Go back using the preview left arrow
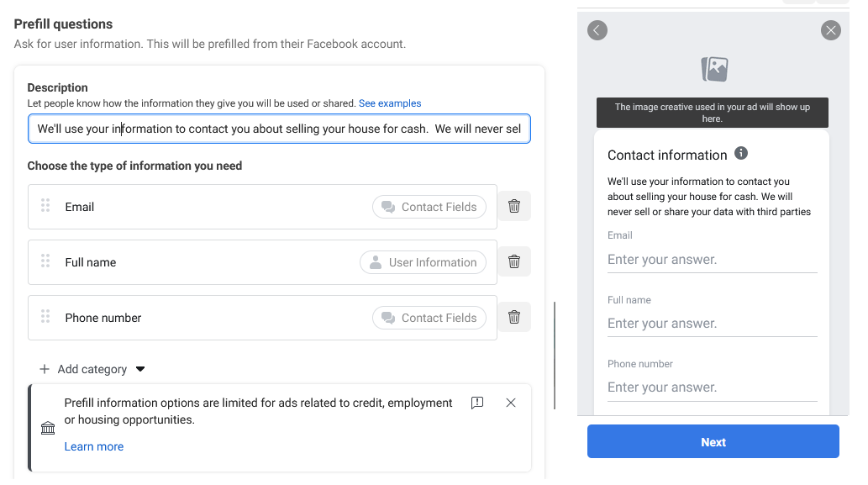The height and width of the screenshot is (485, 868). click(597, 30)
